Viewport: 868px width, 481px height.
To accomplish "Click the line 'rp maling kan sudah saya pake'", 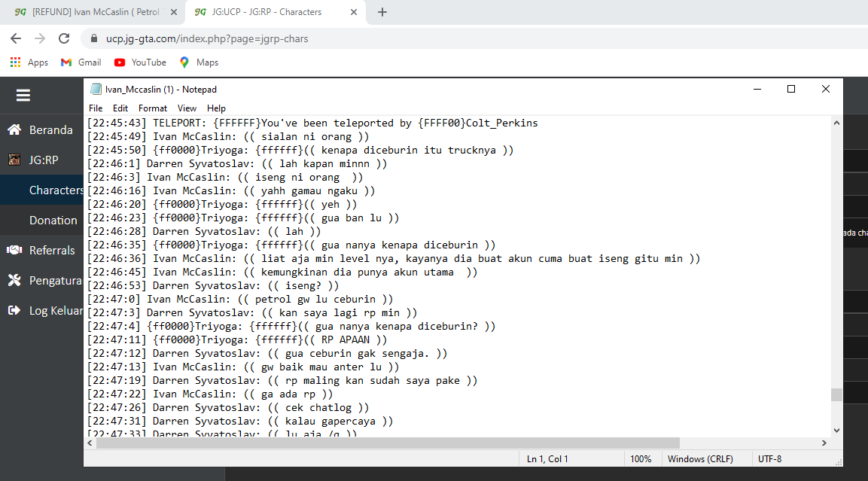I will [x=282, y=380].
